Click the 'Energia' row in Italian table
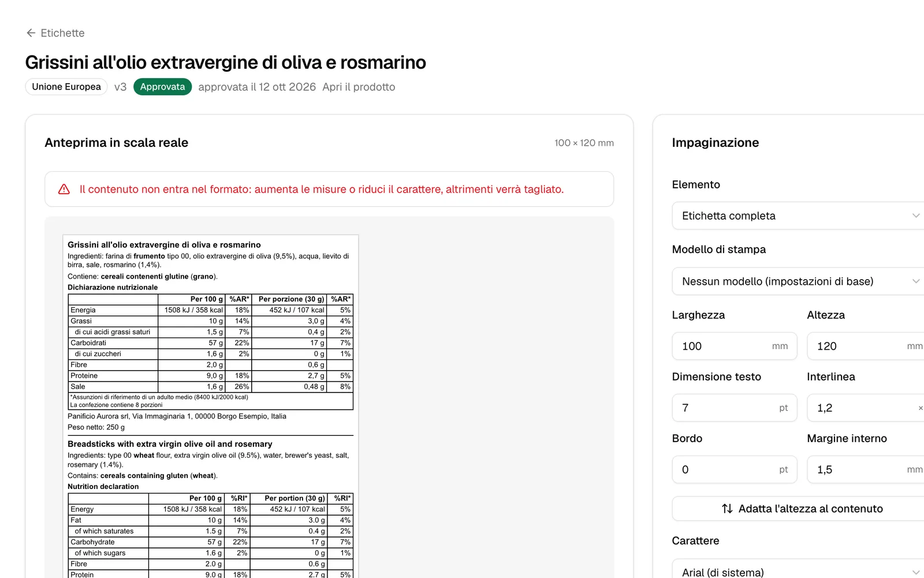 click(210, 310)
